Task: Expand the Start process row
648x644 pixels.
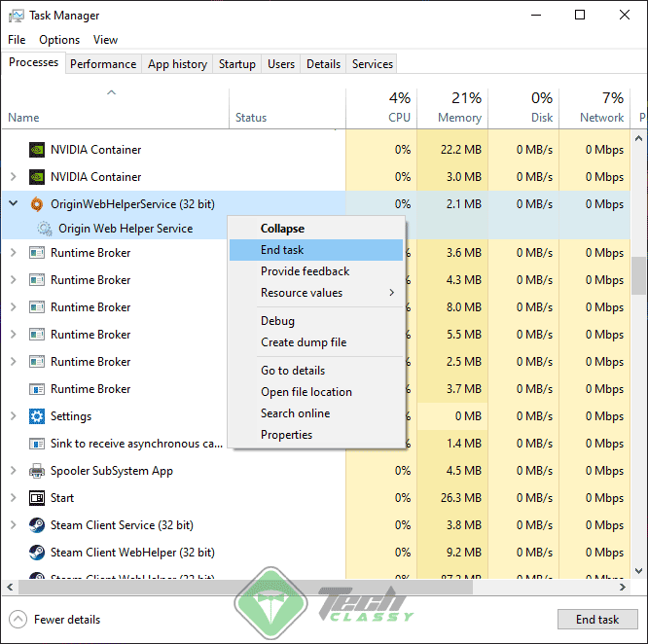Action: tap(14, 498)
